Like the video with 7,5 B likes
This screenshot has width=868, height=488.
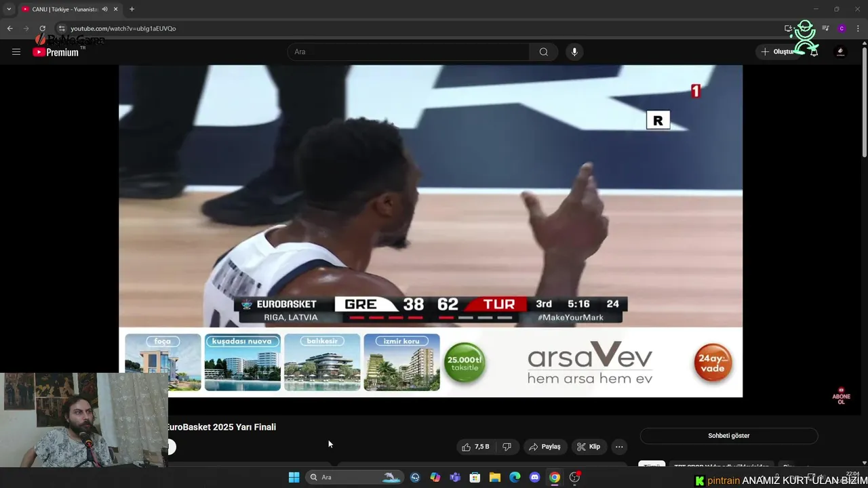tap(475, 447)
